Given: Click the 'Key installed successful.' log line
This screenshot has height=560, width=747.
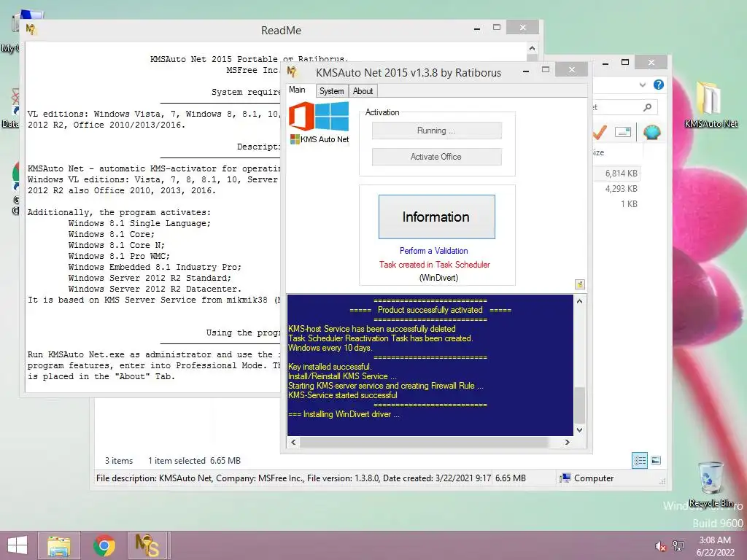Looking at the screenshot, I should [x=330, y=367].
